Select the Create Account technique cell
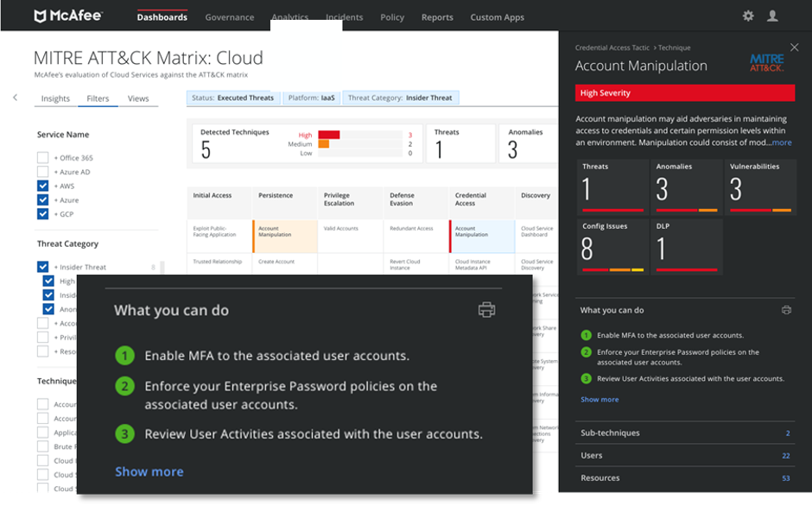The width and height of the screenshot is (812, 506). pos(285,264)
